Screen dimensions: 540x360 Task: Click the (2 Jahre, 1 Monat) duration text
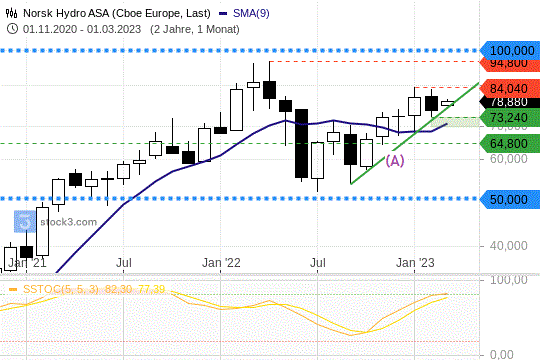[x=195, y=29]
